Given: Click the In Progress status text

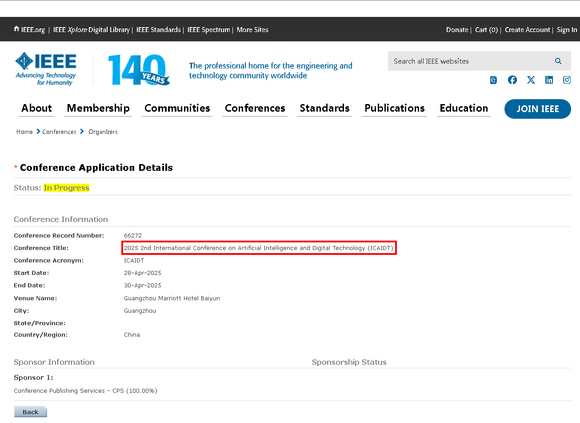Looking at the screenshot, I should click(67, 188).
